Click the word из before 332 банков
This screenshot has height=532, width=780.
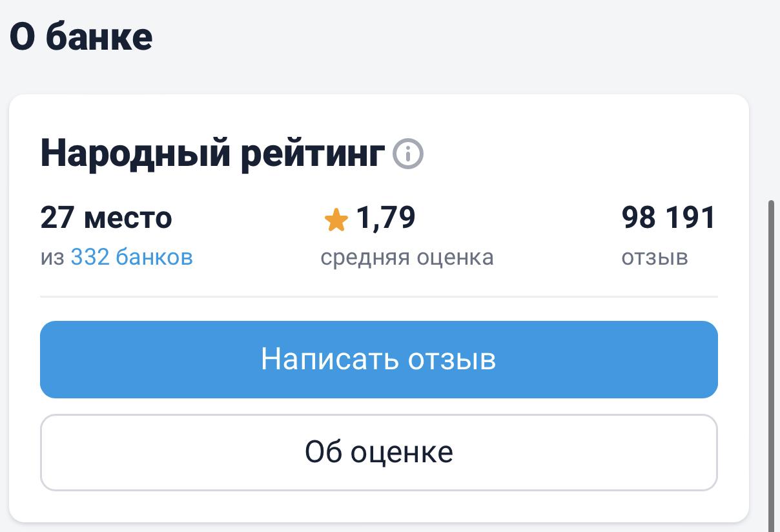point(52,257)
